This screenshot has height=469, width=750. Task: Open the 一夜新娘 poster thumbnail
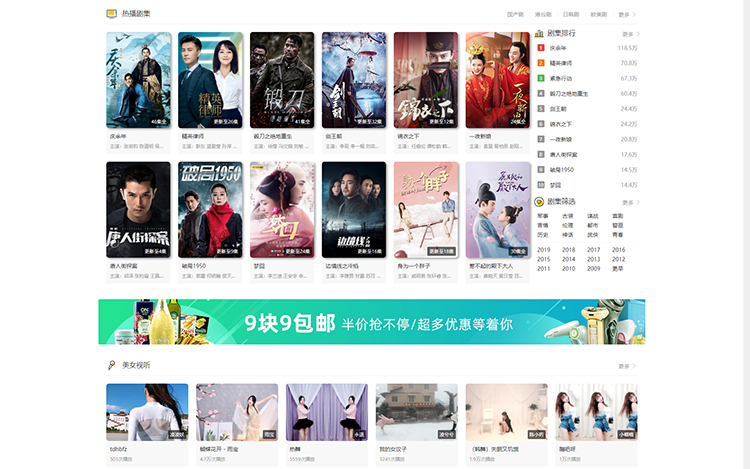498,80
